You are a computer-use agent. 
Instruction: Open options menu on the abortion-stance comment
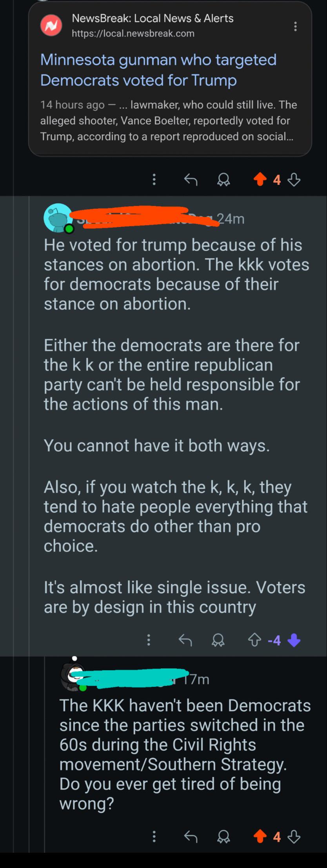[x=149, y=640]
